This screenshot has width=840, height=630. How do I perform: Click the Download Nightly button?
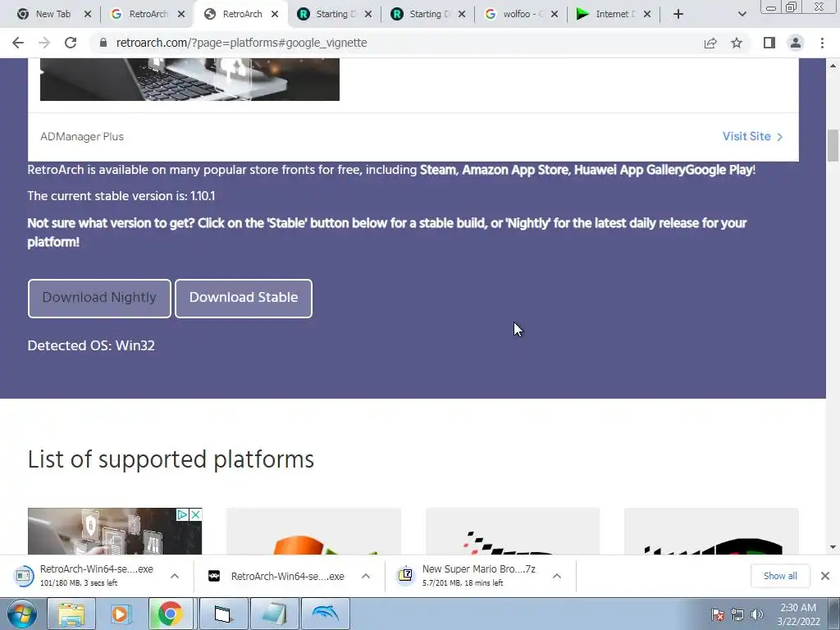99,299
